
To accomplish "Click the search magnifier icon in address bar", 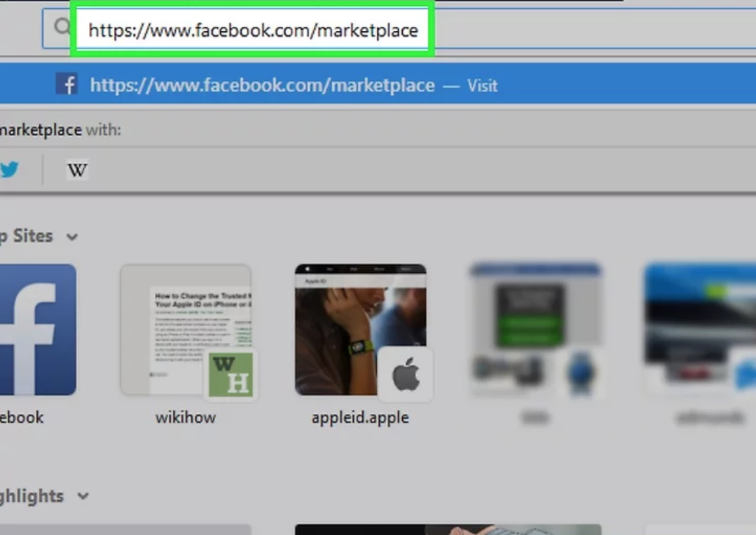I will 61,27.
